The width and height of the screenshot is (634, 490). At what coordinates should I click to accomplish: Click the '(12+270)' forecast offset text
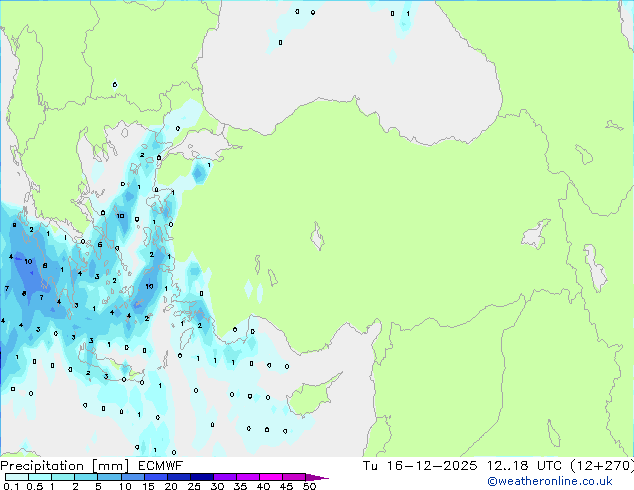(x=602, y=466)
